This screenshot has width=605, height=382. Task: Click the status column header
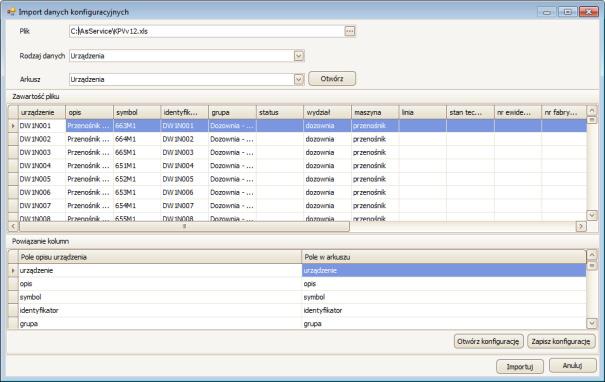click(x=280, y=112)
